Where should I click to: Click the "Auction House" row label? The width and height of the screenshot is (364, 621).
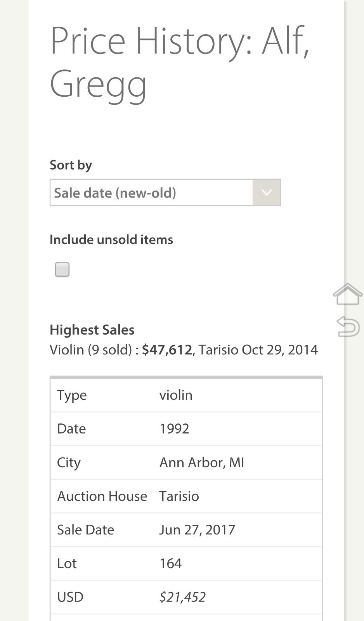pos(102,496)
